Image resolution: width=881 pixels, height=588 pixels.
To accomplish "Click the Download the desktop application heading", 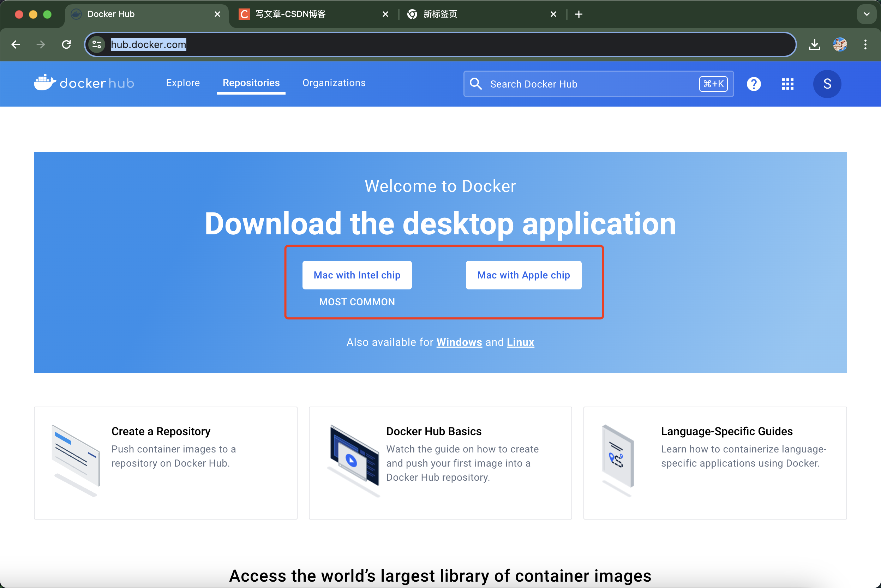I will 440,223.
